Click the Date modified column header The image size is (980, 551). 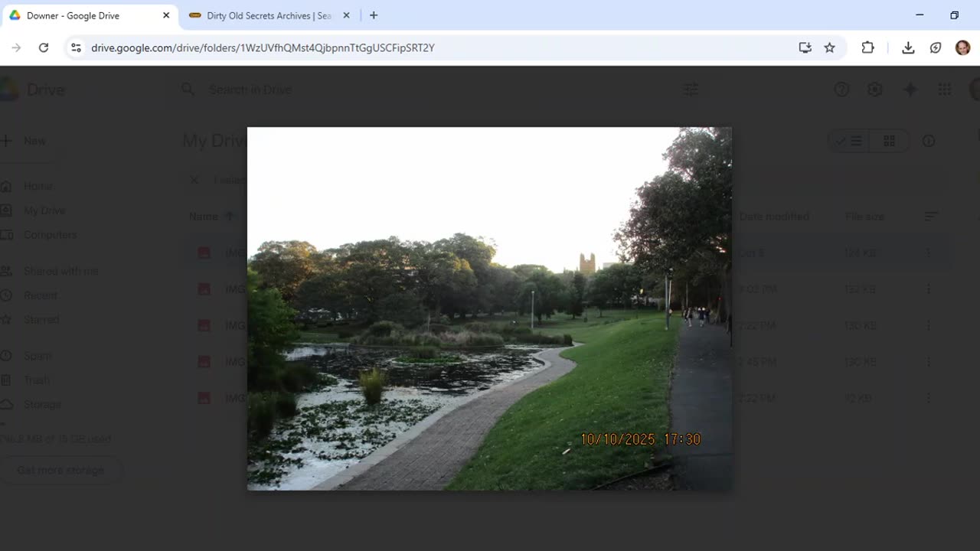click(774, 217)
